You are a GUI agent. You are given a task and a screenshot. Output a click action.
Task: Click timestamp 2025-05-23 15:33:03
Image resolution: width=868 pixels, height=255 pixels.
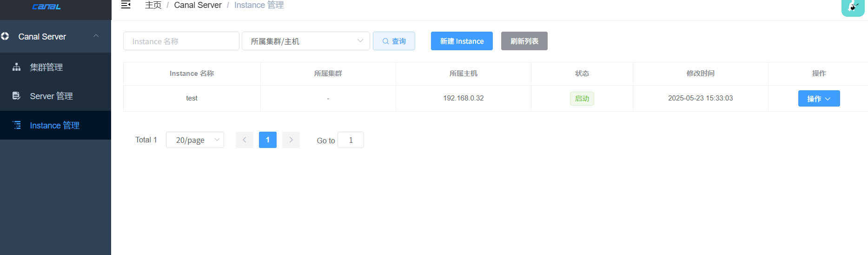701,98
